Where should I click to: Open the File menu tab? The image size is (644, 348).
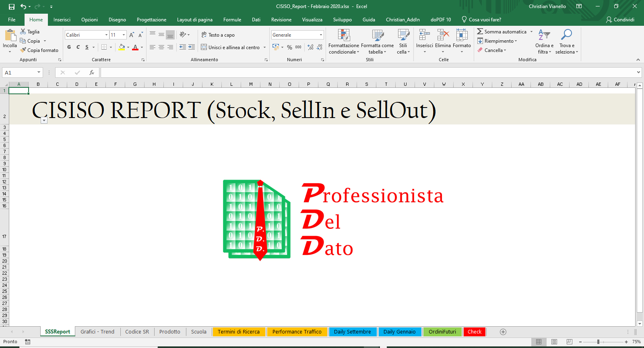click(x=12, y=20)
